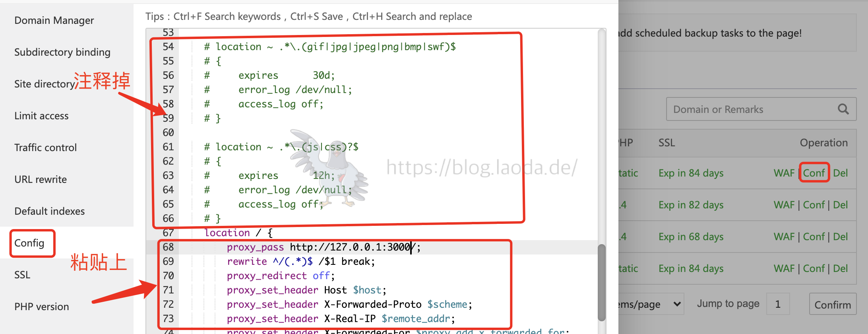Click the highlighted Conf link in first row
This screenshot has width=868, height=334.
tap(814, 173)
